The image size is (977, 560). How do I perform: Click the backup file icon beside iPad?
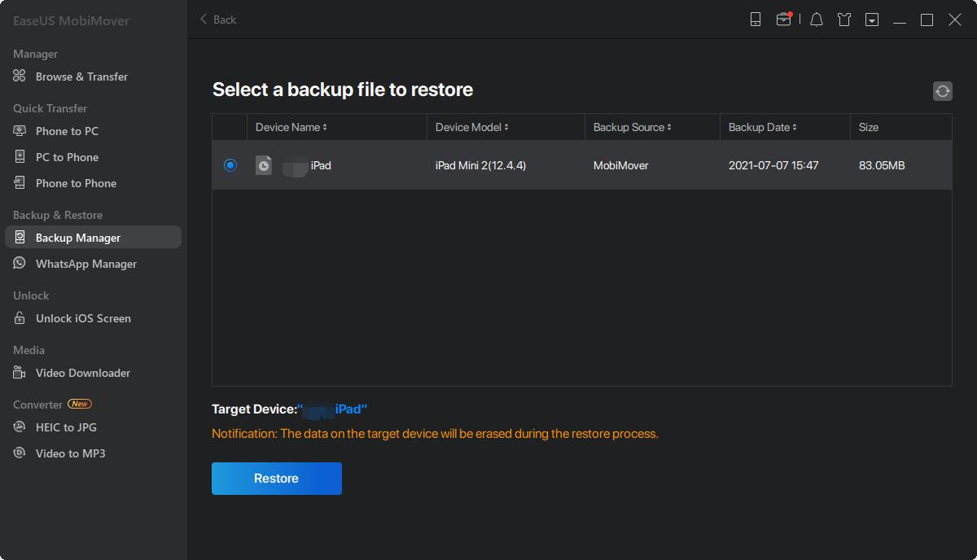[264, 165]
